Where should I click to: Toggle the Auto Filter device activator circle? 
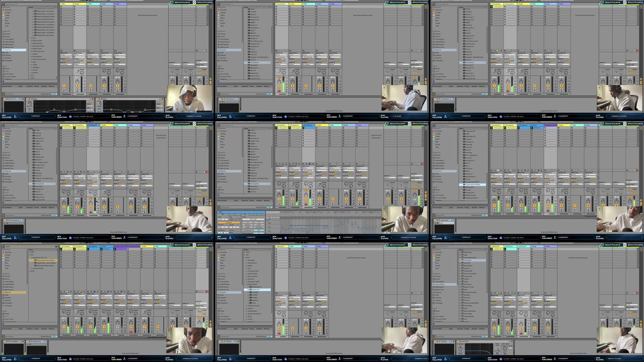(458, 341)
